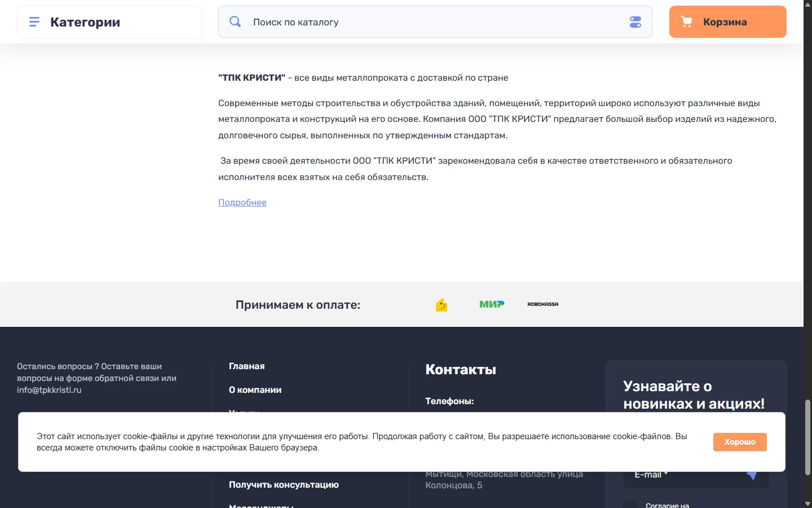Click the Телефоны: label
Viewport: 812px width, 508px height.
449,401
